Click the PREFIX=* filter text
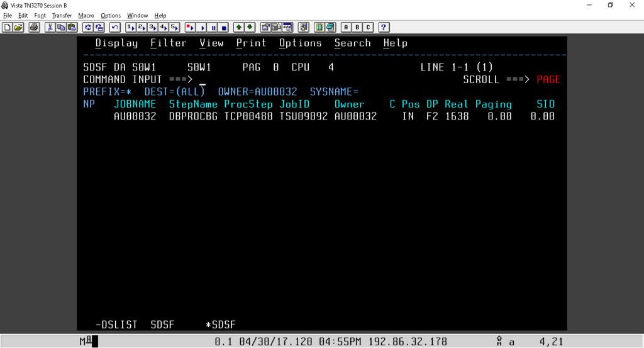The image size is (644, 348). click(107, 92)
